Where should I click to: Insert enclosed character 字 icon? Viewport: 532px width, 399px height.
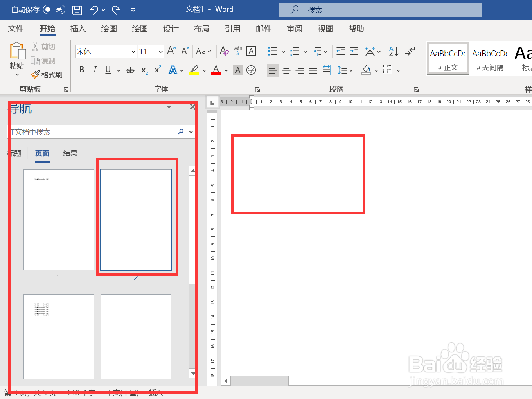pos(251,70)
